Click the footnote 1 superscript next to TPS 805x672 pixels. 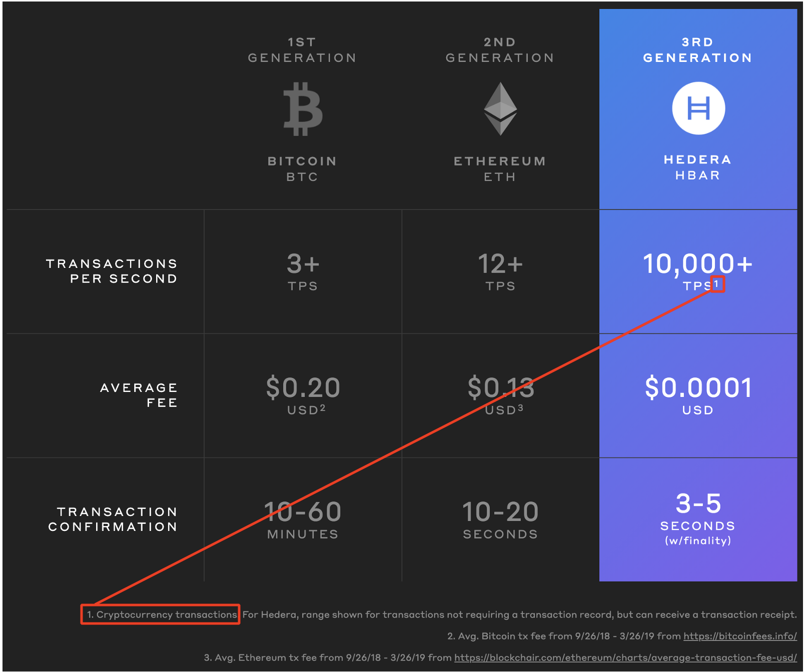tap(717, 284)
